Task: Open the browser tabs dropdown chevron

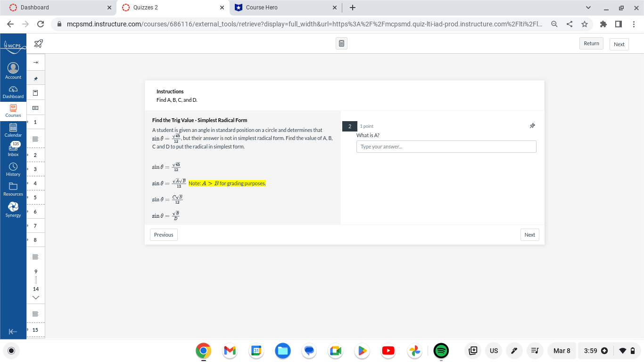Action: (588, 7)
